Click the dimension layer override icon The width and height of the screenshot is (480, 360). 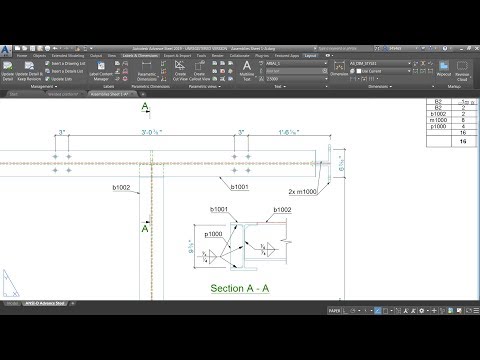click(352, 71)
